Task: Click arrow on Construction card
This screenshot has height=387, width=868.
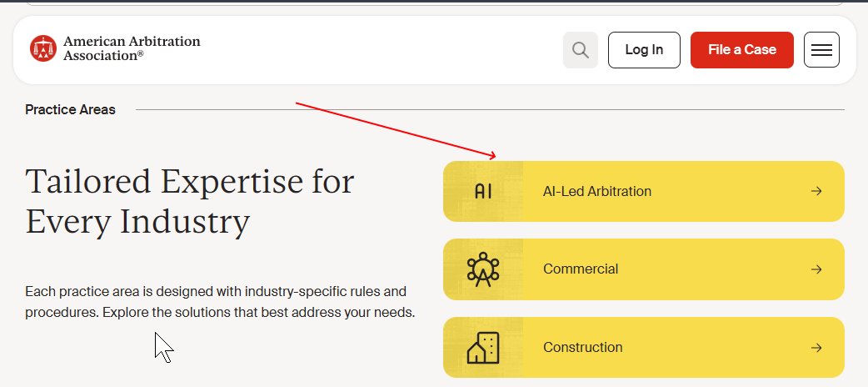Action: pos(816,348)
